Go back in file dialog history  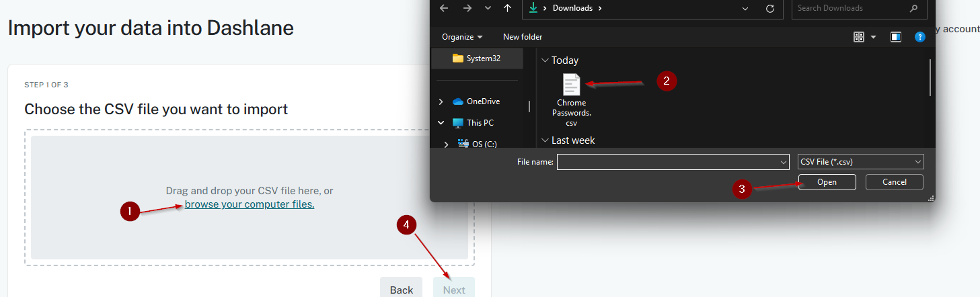443,9
